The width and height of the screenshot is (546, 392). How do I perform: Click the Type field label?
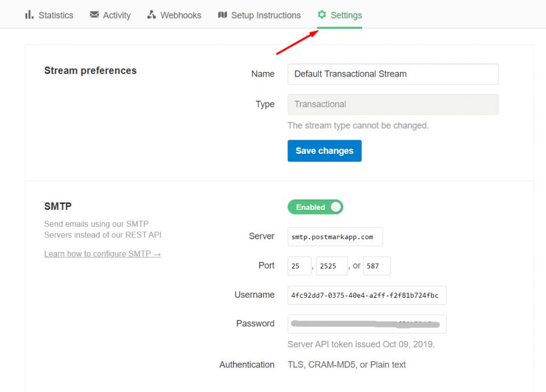click(265, 104)
